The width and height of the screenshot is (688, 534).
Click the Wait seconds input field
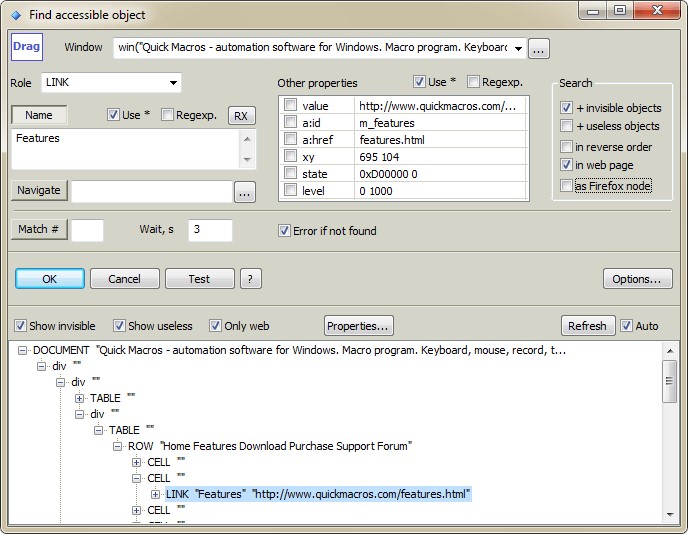210,231
